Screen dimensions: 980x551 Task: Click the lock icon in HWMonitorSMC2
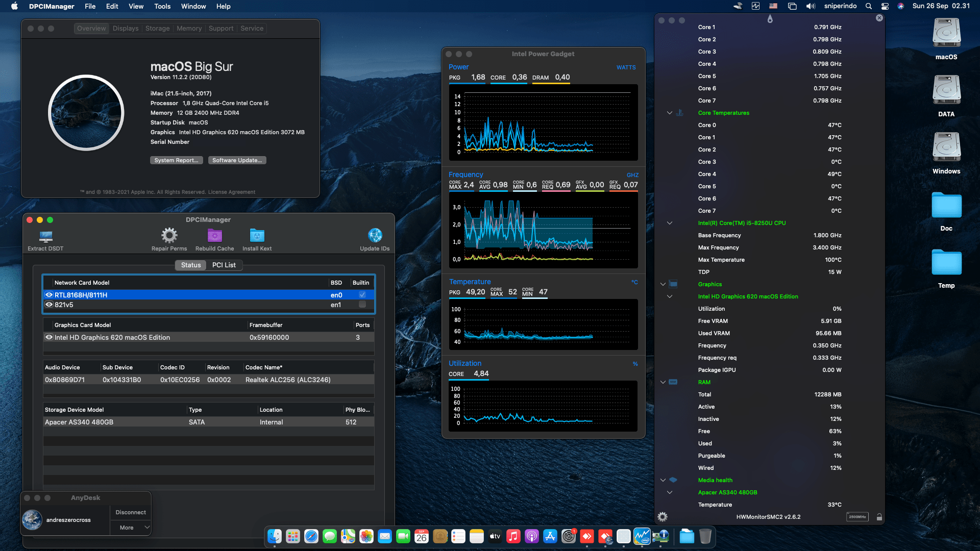pyautogui.click(x=879, y=517)
